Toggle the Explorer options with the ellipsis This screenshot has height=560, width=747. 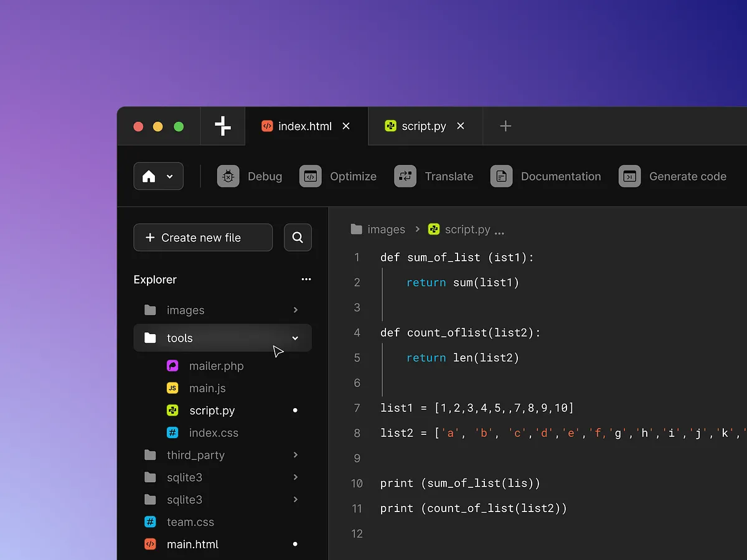[306, 279]
